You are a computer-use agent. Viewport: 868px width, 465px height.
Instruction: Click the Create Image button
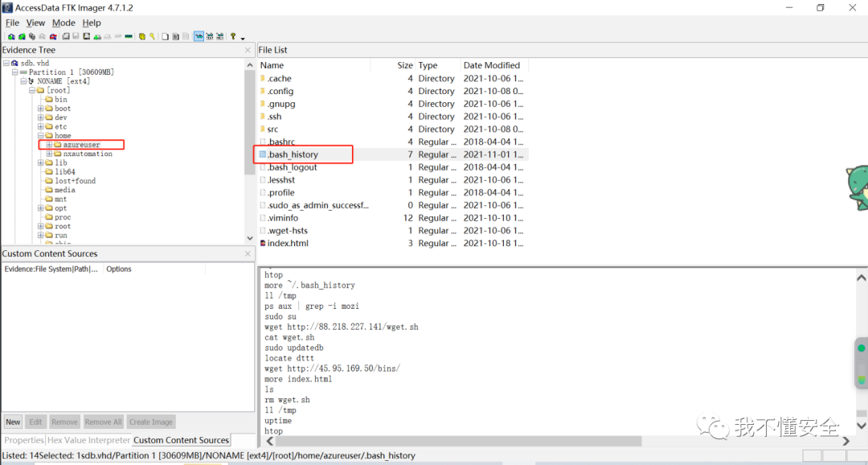point(150,422)
